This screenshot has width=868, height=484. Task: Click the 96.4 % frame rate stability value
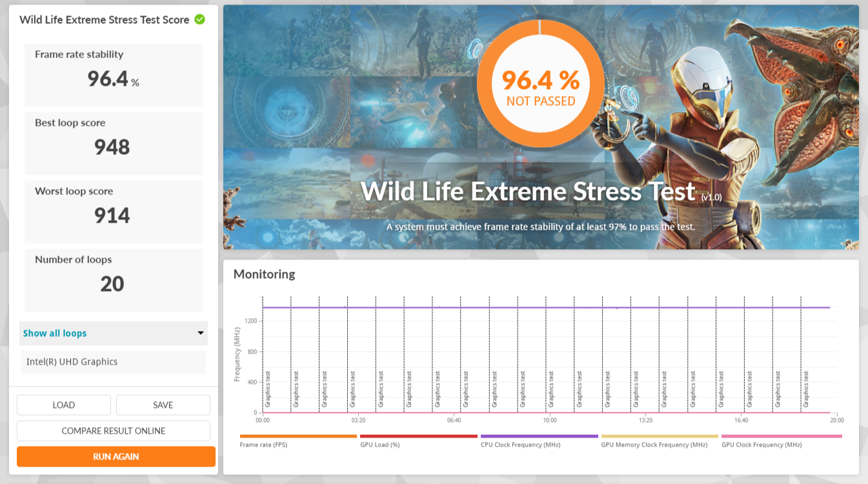pyautogui.click(x=114, y=79)
